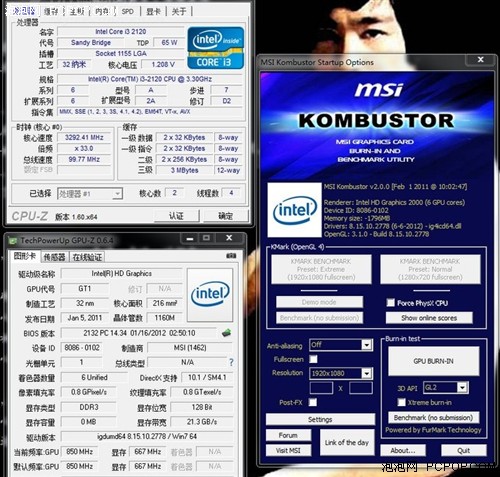Click the GPU-Z screenshot camera icon
This screenshot has width=500, height=477.
click(231, 256)
